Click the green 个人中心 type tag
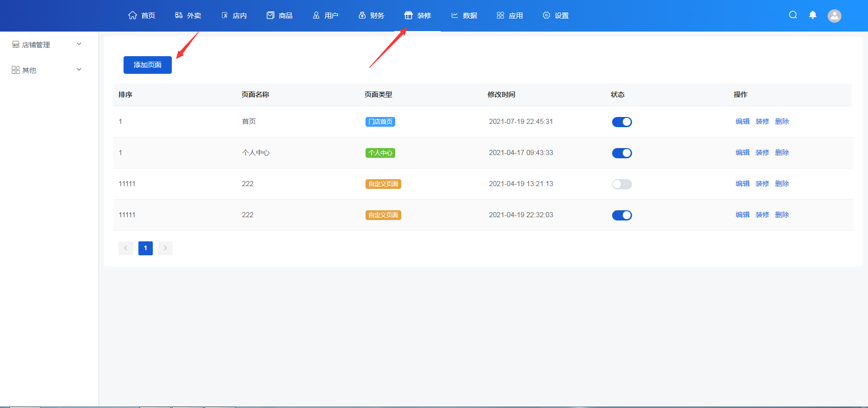The height and width of the screenshot is (408, 868). [380, 153]
